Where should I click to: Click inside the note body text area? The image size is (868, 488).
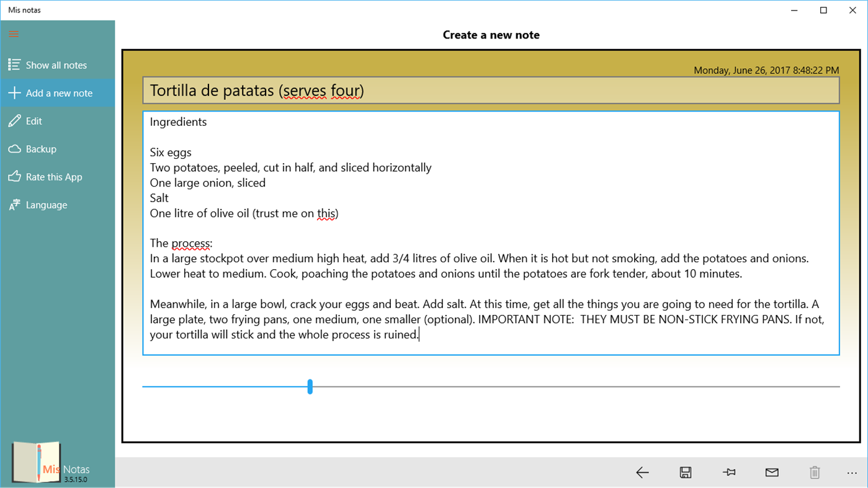490,233
